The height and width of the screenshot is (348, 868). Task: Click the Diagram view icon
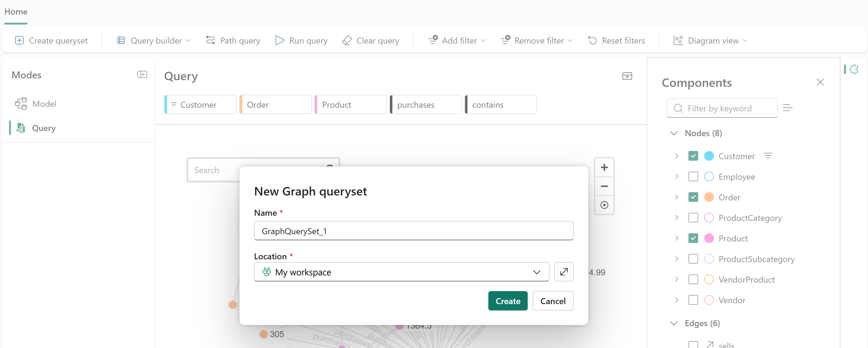(678, 41)
